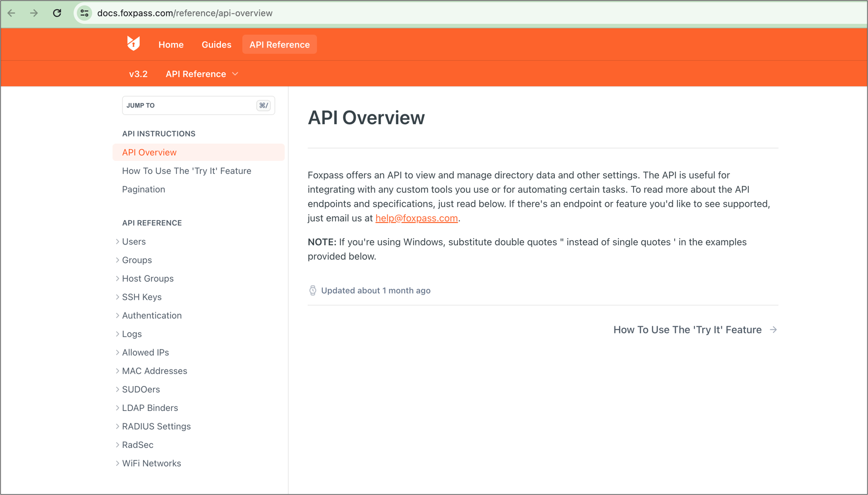The width and height of the screenshot is (868, 495).
Task: Expand the Logs chevron
Action: click(x=117, y=334)
